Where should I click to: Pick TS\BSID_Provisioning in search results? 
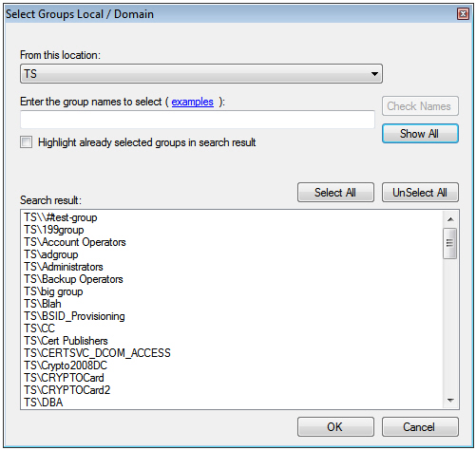point(74,316)
